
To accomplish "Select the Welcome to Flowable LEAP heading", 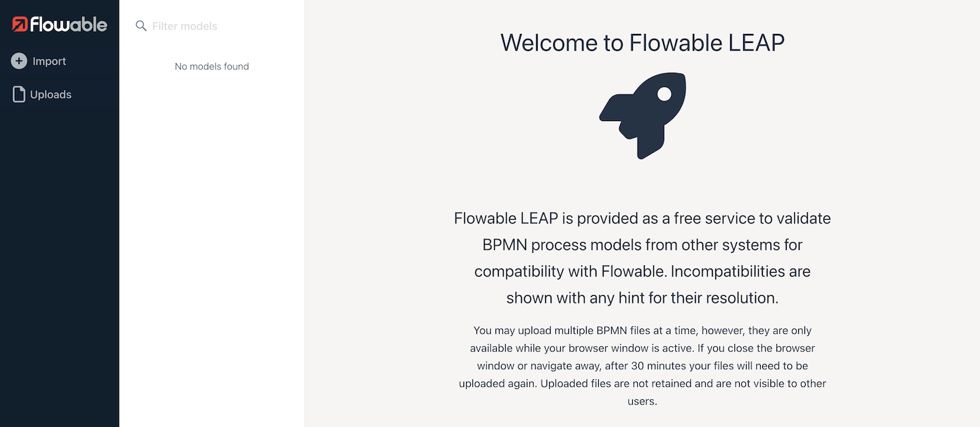I will click(x=642, y=42).
